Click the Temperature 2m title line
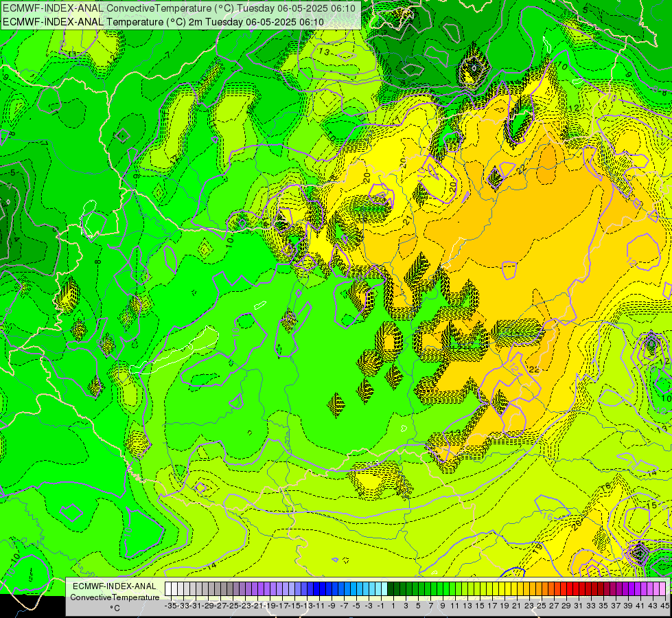 pyautogui.click(x=163, y=21)
